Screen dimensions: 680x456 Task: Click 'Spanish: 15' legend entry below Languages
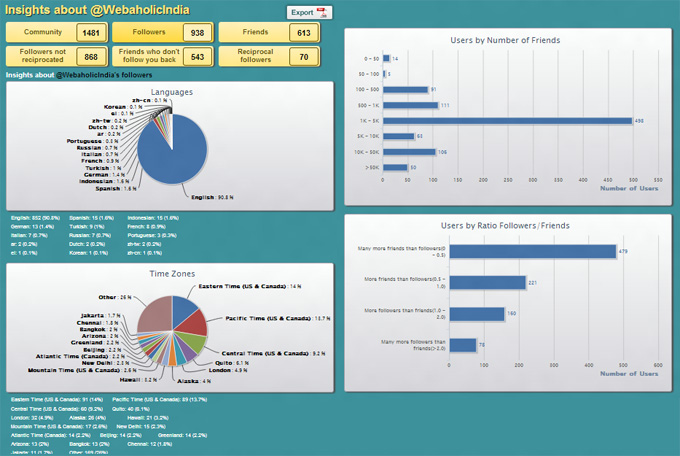click(92, 218)
